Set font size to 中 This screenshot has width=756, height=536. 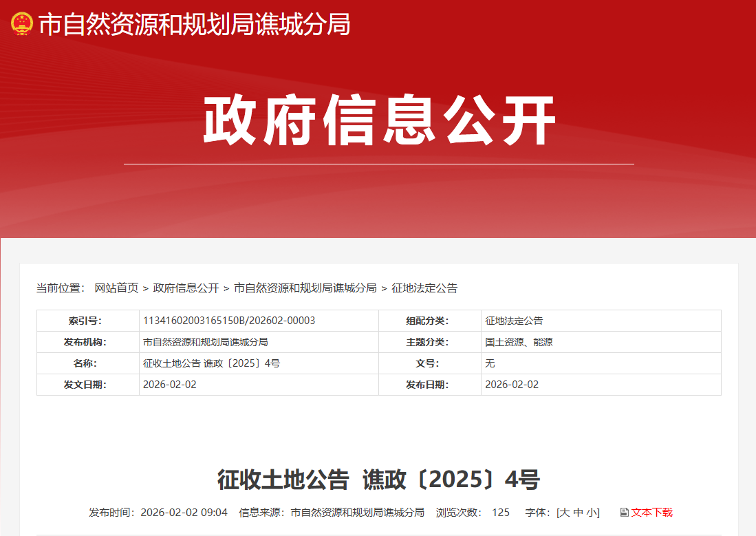click(x=578, y=513)
